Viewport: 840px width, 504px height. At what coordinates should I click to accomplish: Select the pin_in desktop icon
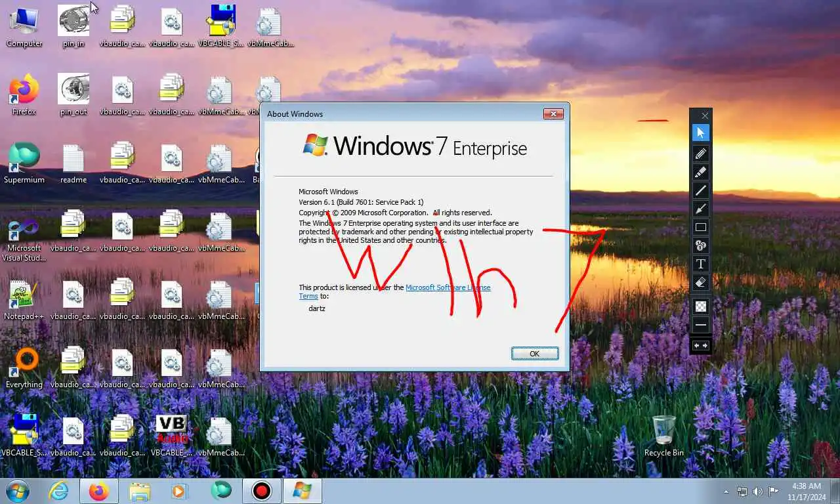[x=73, y=27]
